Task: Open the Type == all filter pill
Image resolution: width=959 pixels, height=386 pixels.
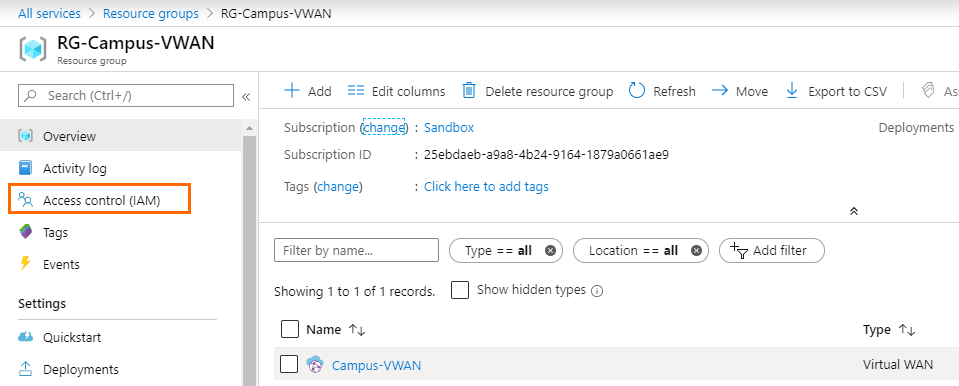Action: (506, 250)
